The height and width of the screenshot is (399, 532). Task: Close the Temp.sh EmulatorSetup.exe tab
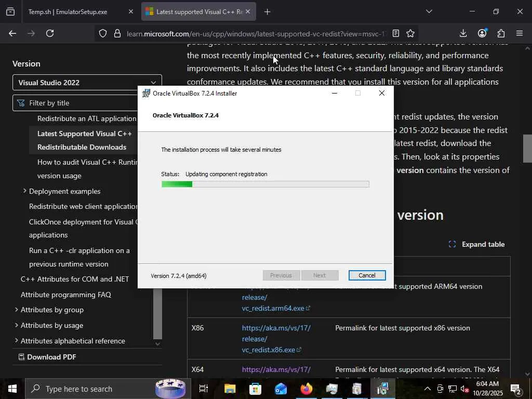[x=131, y=11]
